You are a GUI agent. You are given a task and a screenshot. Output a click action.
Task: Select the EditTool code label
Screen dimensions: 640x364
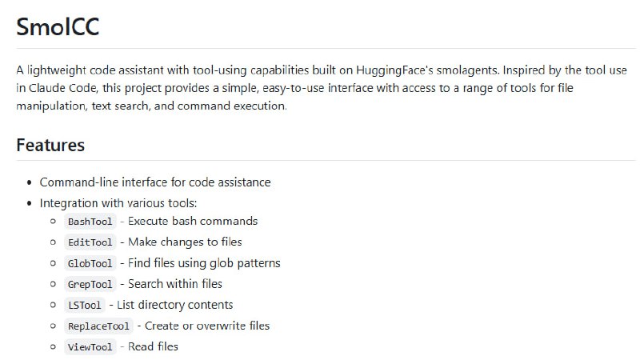[x=90, y=242]
